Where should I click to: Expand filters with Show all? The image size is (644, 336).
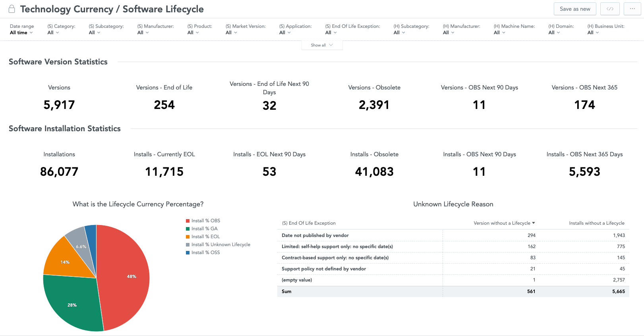[321, 45]
